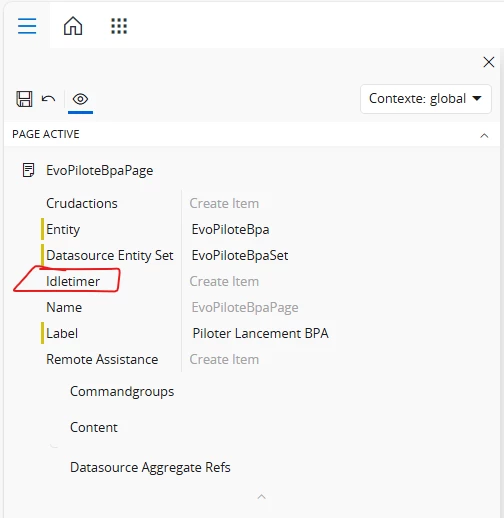Edit the Entity value EvoPiloteBpa

pos(230,229)
